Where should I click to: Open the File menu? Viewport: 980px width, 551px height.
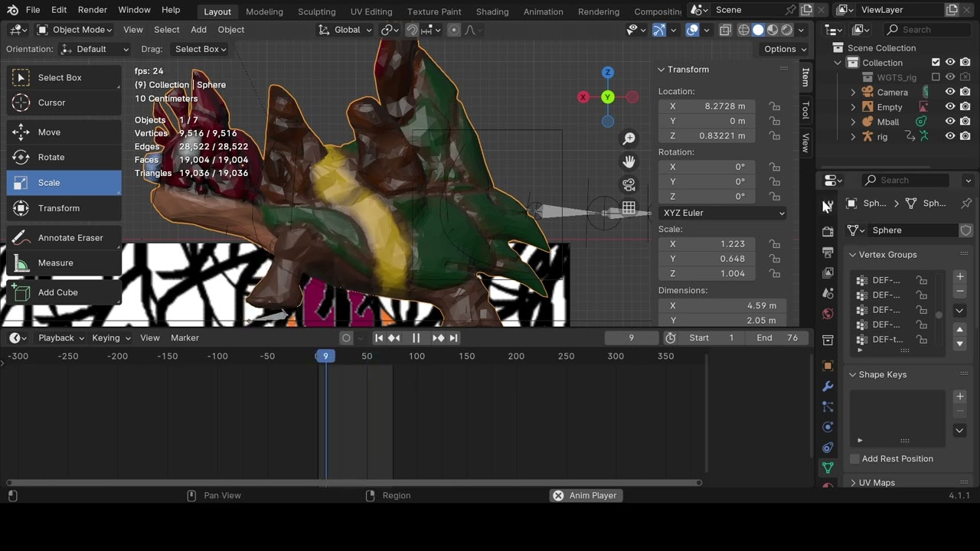tap(33, 10)
